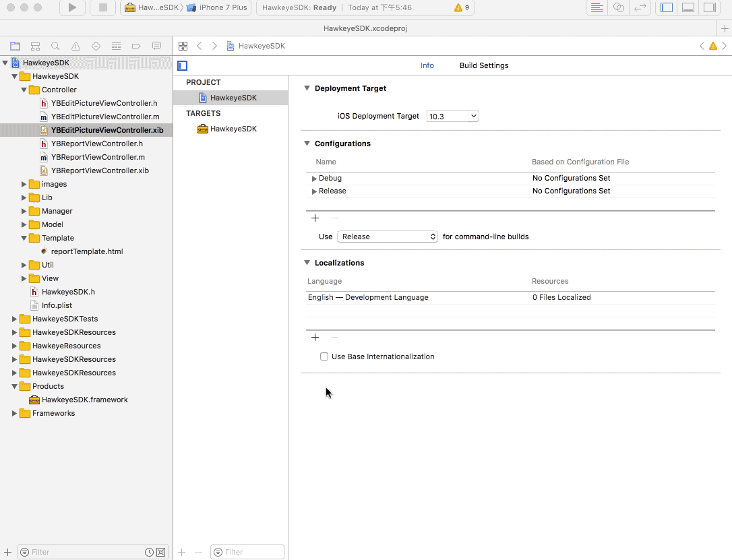
Task: Expand the Manager folder
Action: point(24,212)
